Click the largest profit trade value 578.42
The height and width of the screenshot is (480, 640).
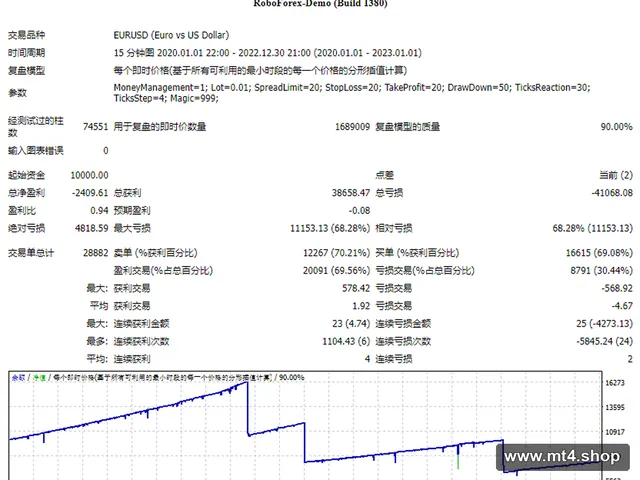point(356,289)
